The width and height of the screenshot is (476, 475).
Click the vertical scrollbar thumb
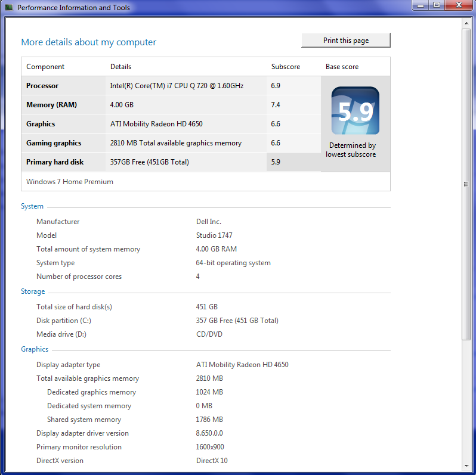466,184
